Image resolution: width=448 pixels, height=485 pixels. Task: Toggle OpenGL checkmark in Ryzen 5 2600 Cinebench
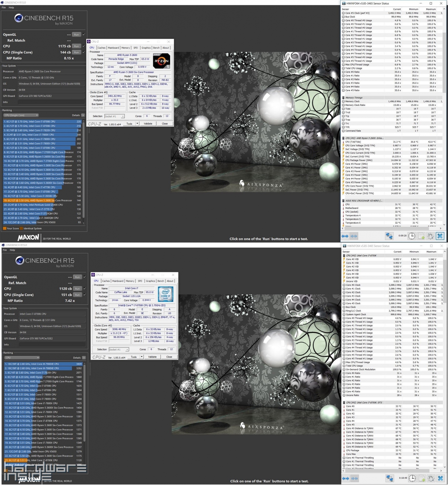tap(84, 34)
